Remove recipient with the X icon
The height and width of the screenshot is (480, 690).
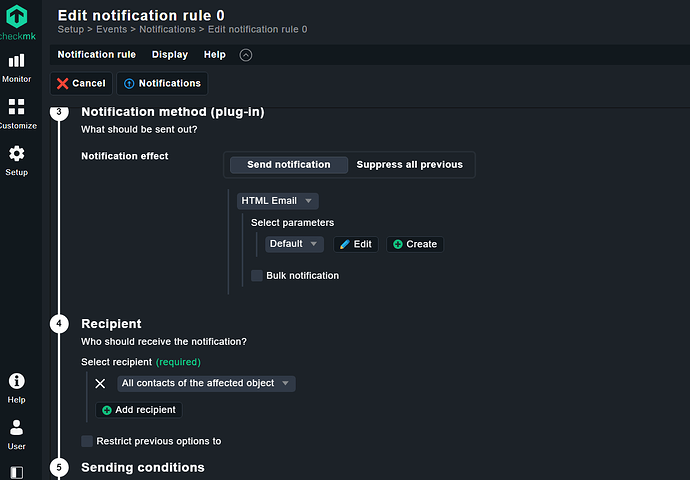pos(100,383)
